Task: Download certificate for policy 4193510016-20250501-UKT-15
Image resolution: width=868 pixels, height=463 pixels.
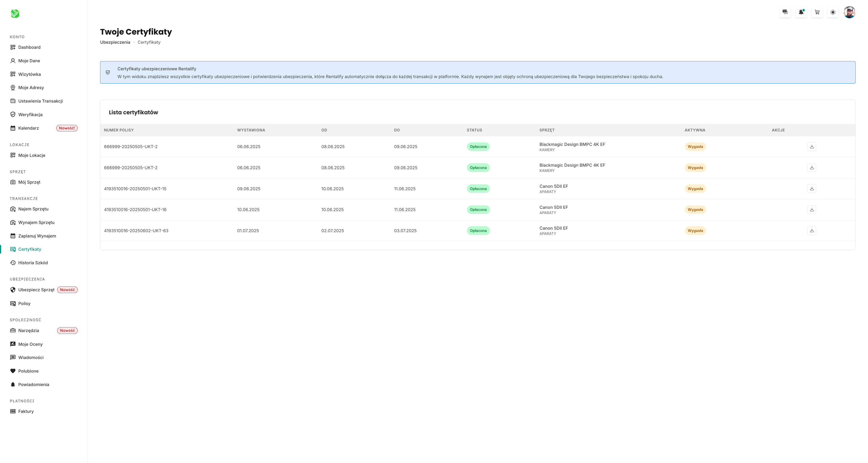Action: click(x=811, y=189)
